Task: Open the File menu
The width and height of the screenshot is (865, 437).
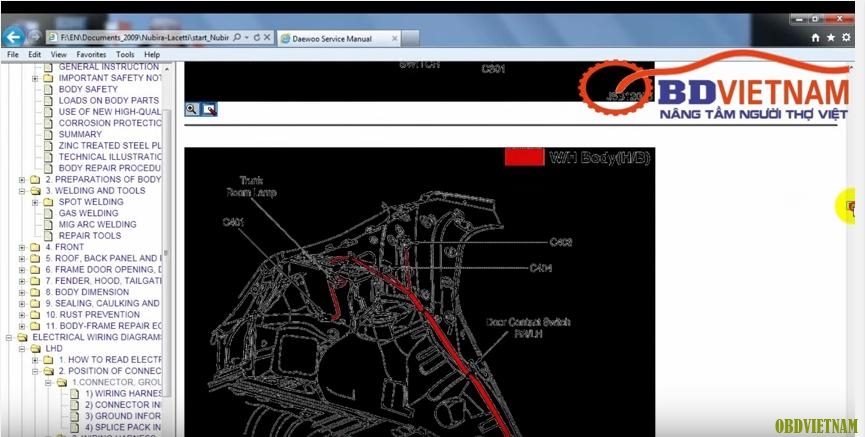Action: coord(13,55)
